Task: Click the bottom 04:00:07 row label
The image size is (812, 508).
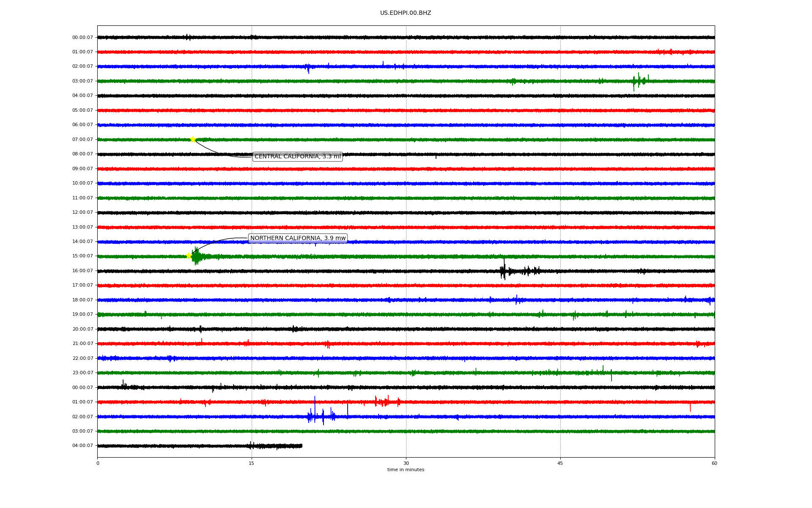Action: (82, 446)
